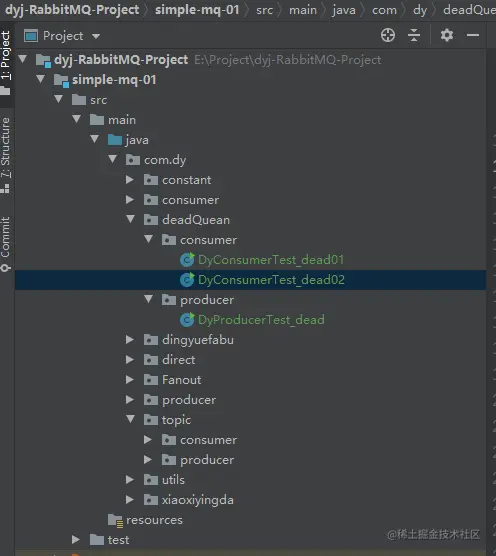The image size is (496, 556).
Task: Expand the test folder
Action: coord(76,540)
